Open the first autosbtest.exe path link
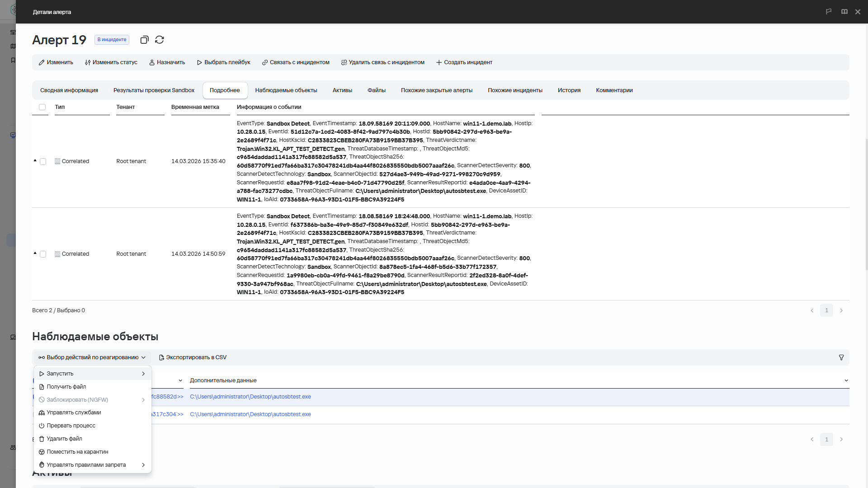The width and height of the screenshot is (868, 488). (250, 397)
